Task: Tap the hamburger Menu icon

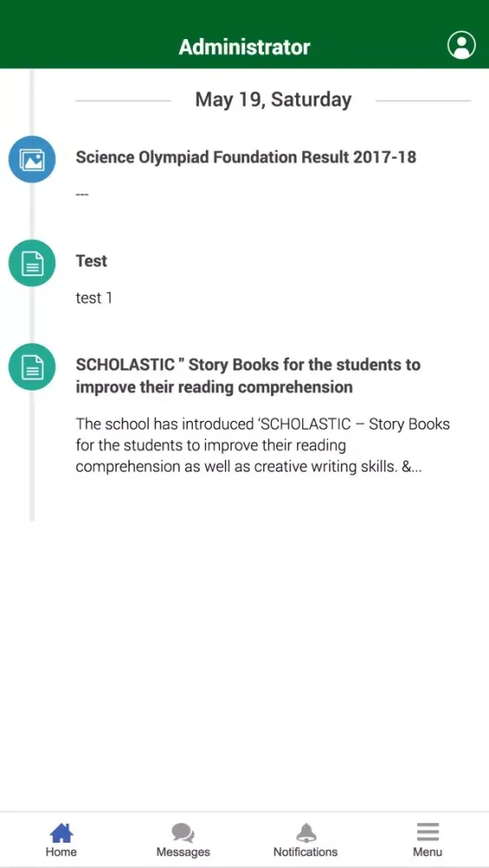Action: tap(427, 832)
